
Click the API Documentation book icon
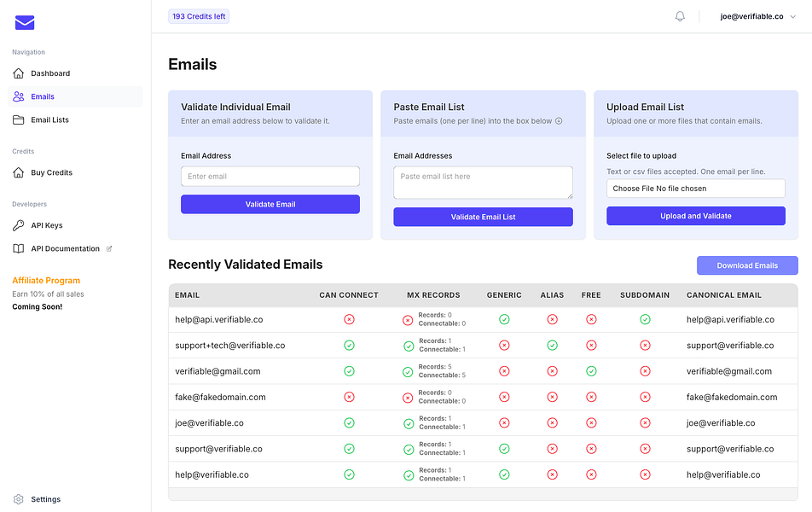click(19, 249)
